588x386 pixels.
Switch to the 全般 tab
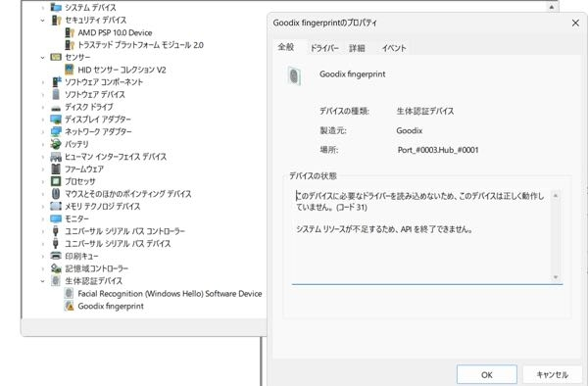[x=286, y=47]
